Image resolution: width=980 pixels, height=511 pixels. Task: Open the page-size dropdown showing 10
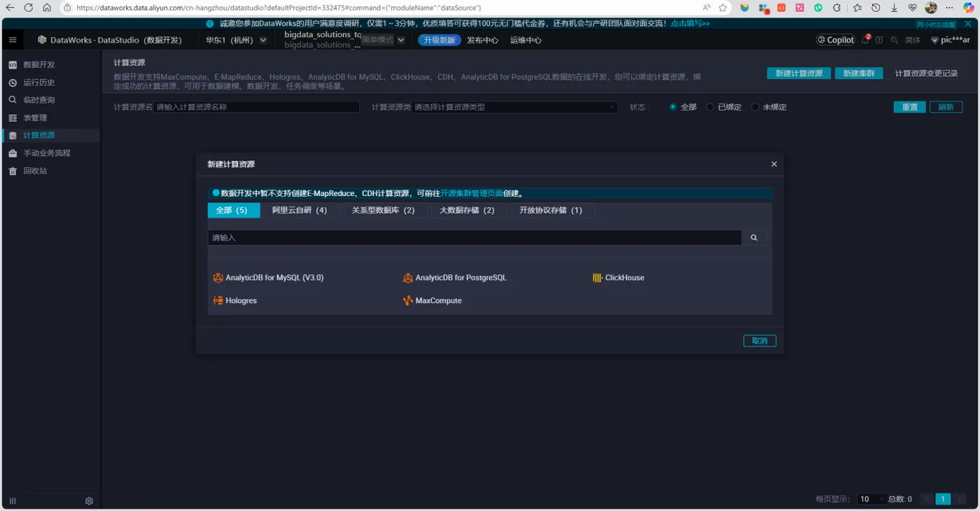point(871,499)
